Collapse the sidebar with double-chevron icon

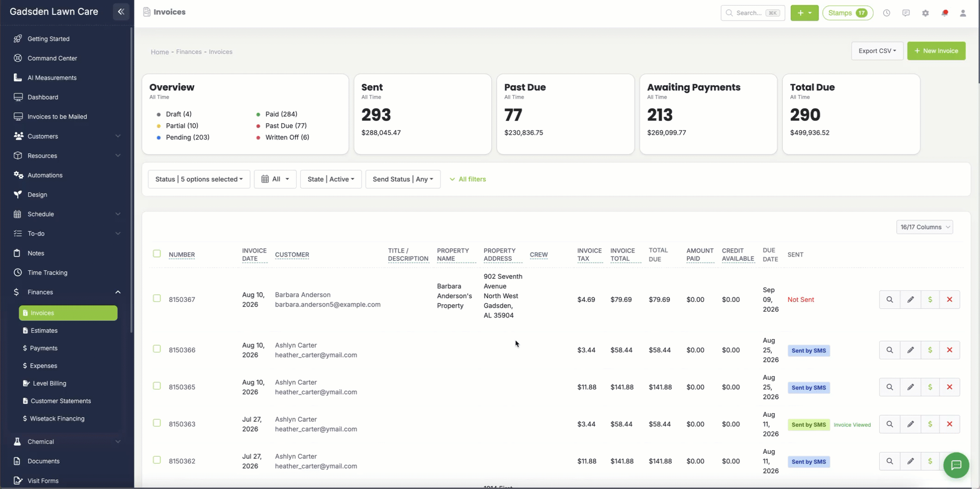pos(121,12)
